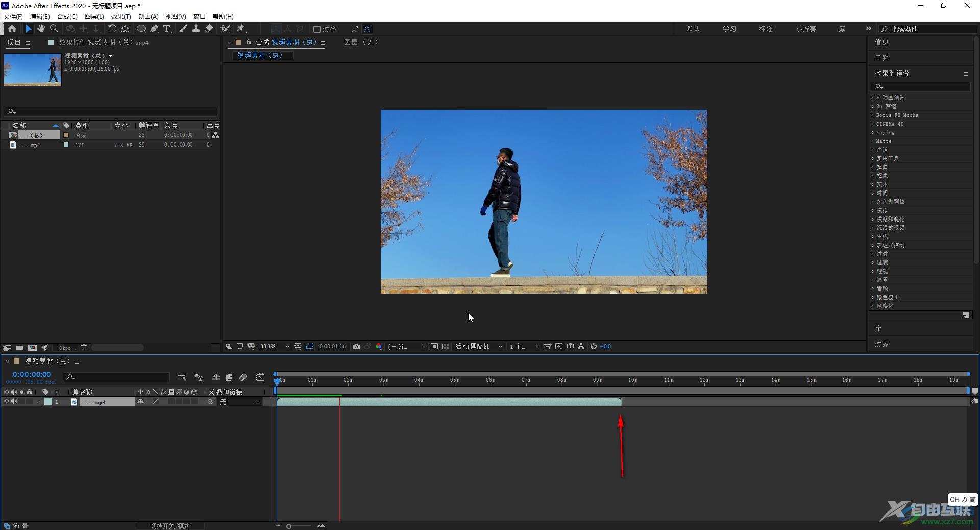
Task: Open the (三分 resolution dropdown
Action: pyautogui.click(x=407, y=346)
